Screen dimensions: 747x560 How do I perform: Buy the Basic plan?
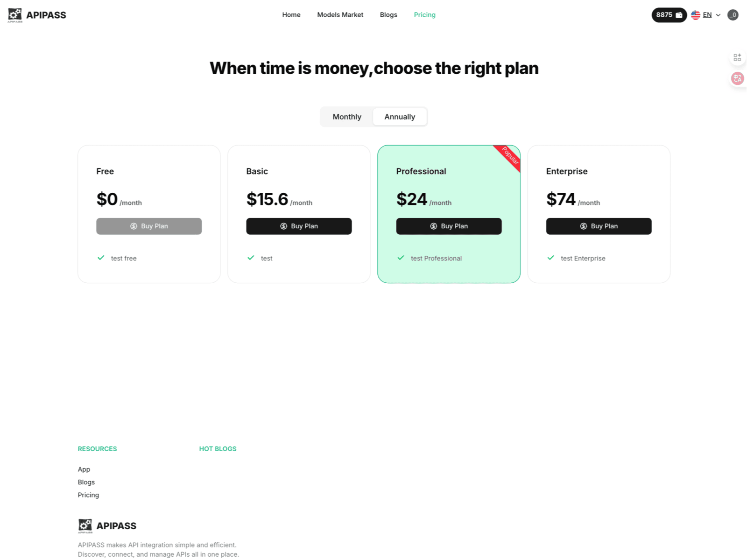tap(299, 226)
